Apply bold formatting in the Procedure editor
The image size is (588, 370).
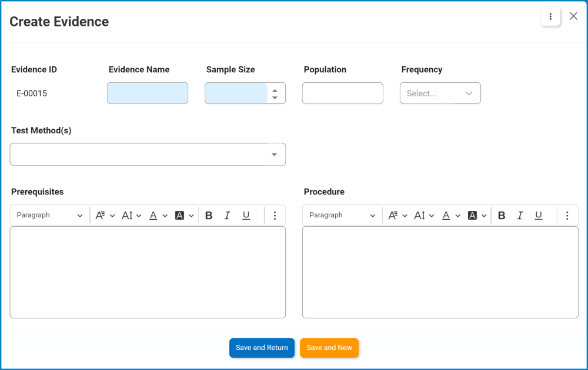coord(502,215)
